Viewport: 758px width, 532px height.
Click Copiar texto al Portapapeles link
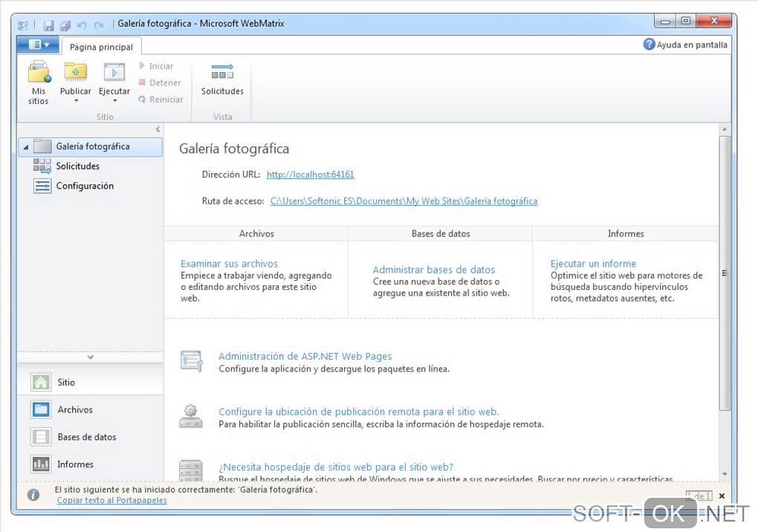tap(112, 500)
